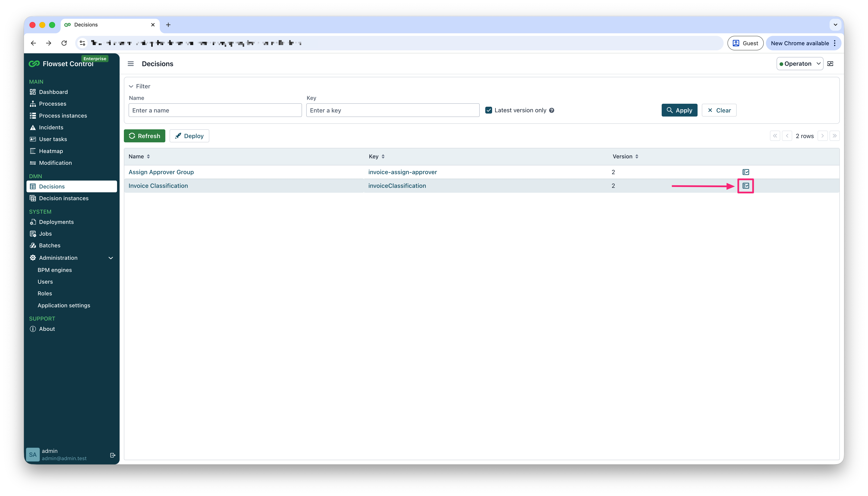Click invoiceClassification key link
Screen dimensions: 868x496
(397, 186)
